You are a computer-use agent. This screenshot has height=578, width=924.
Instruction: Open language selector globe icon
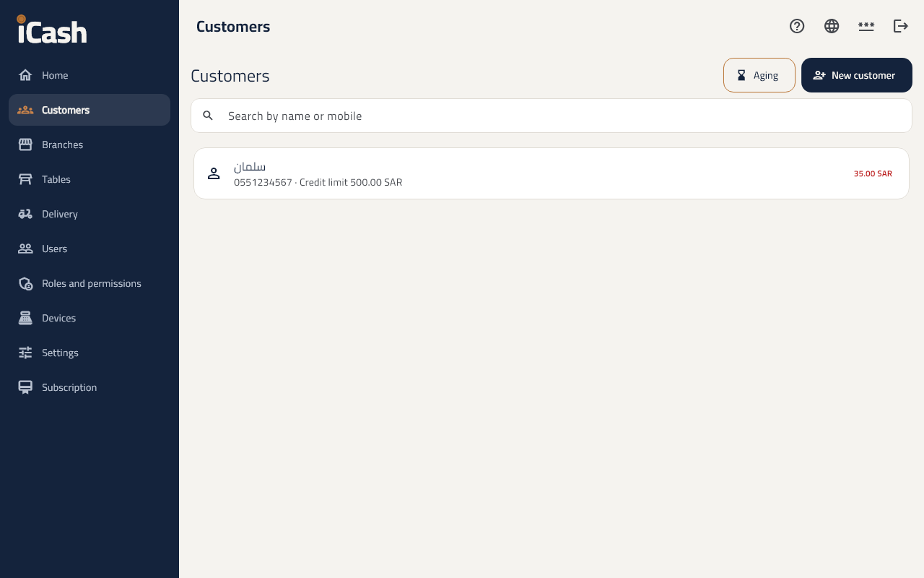tap(832, 26)
